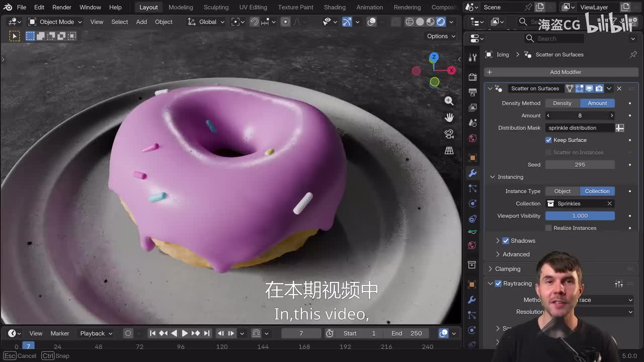
Task: Open the Modifiers wrench tab
Action: click(x=472, y=173)
